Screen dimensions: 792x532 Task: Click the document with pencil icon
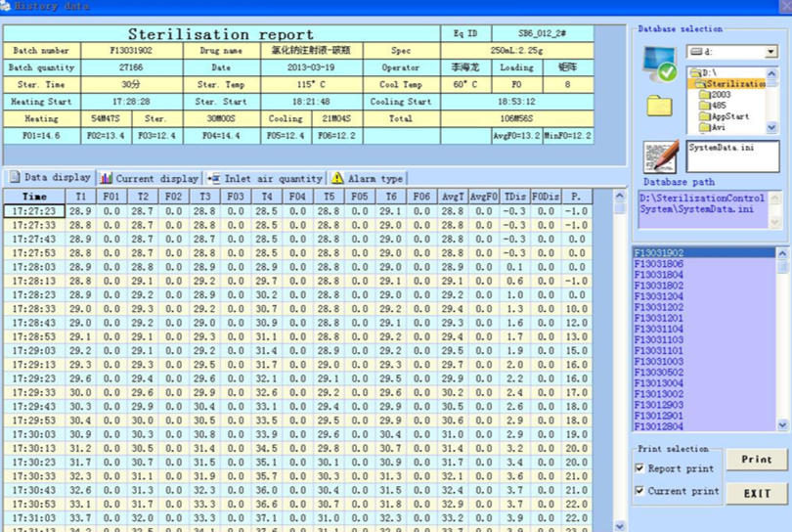pyautogui.click(x=660, y=156)
